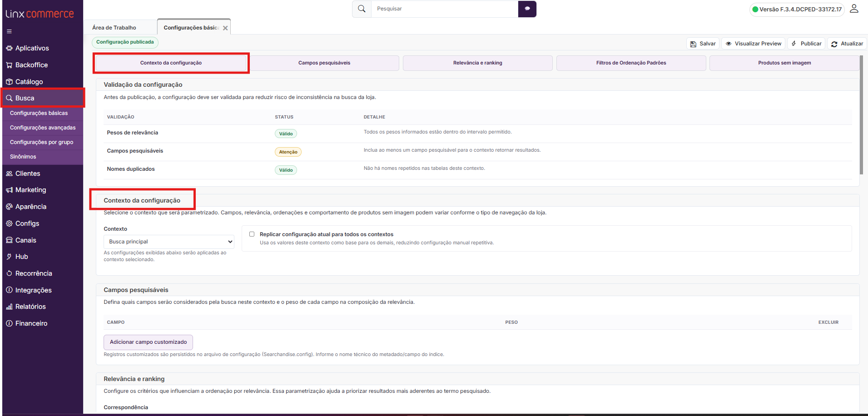Open the Filtros de Ordenação Padrões tab
The image size is (868, 416).
pyautogui.click(x=631, y=63)
